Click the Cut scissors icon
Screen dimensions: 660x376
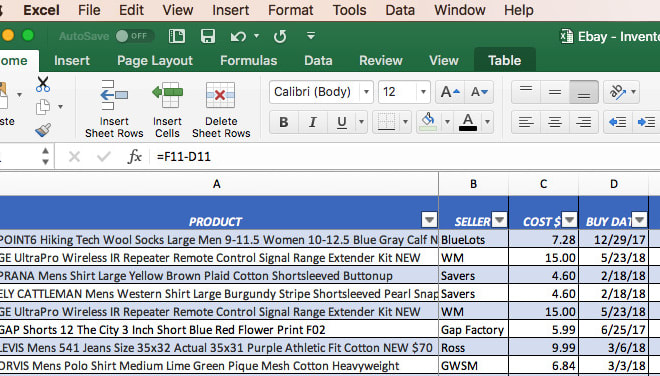pos(43,84)
